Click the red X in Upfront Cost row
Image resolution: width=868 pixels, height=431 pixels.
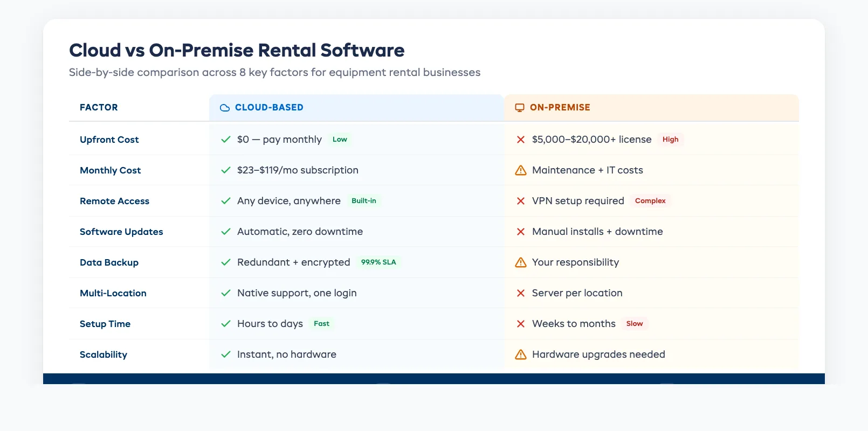521,140
